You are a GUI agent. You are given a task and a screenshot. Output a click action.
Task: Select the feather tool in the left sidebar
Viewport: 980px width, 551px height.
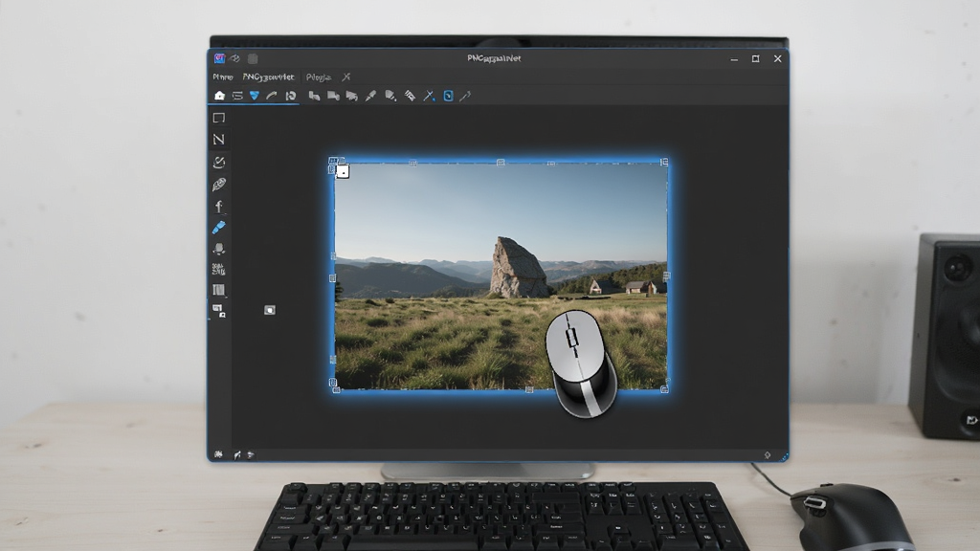219,185
